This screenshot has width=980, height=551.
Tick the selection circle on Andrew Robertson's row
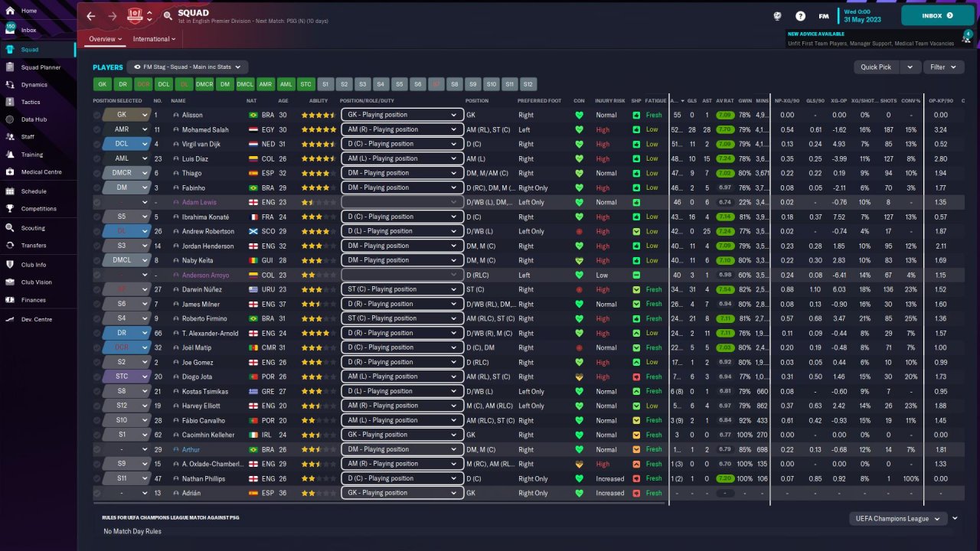pos(97,231)
